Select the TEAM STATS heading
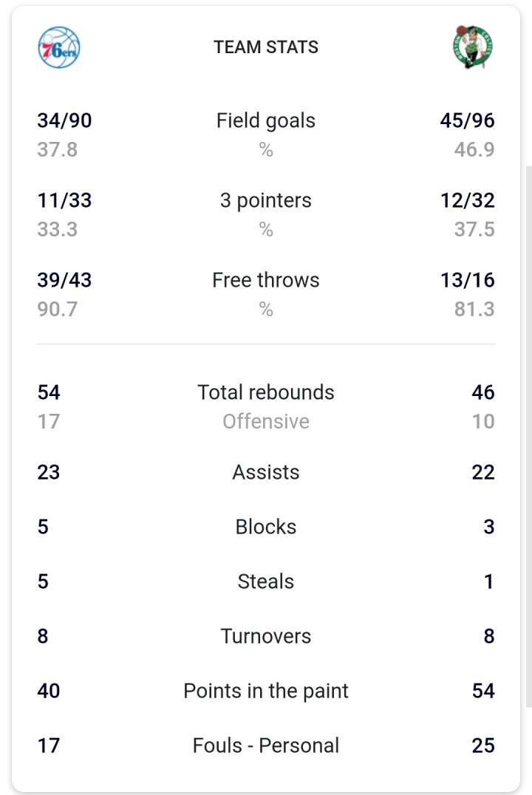The width and height of the screenshot is (532, 795). (266, 47)
